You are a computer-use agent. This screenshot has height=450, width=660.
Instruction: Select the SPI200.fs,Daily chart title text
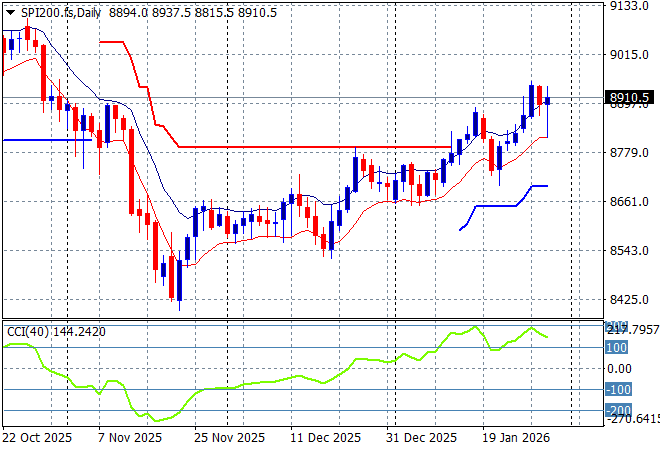61,13
